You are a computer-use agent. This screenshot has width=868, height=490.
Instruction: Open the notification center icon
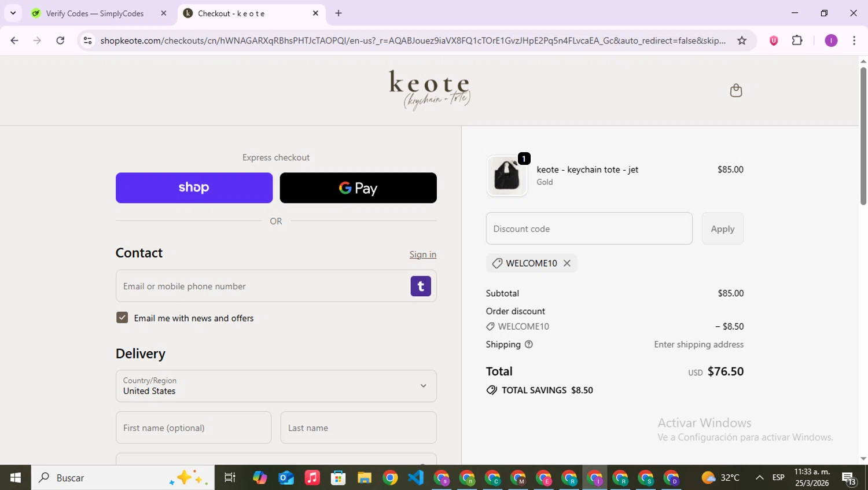849,478
